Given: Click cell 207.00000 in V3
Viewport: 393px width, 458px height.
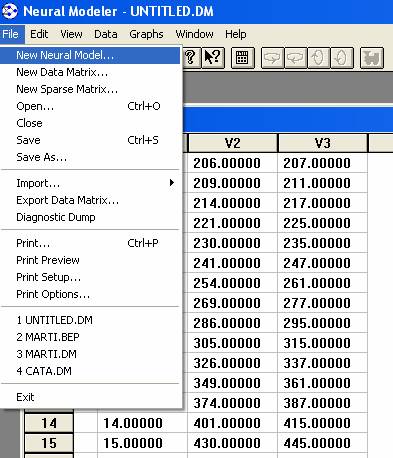Looking at the screenshot, I should coord(322,163).
